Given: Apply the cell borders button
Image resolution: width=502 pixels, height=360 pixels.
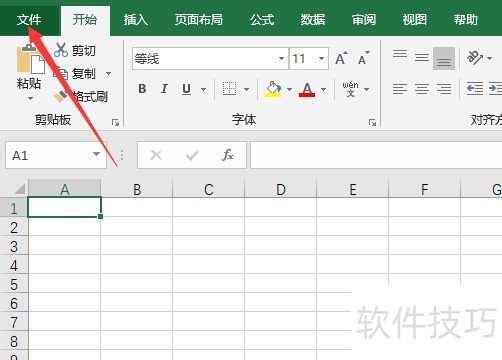Looking at the screenshot, I should tap(229, 89).
